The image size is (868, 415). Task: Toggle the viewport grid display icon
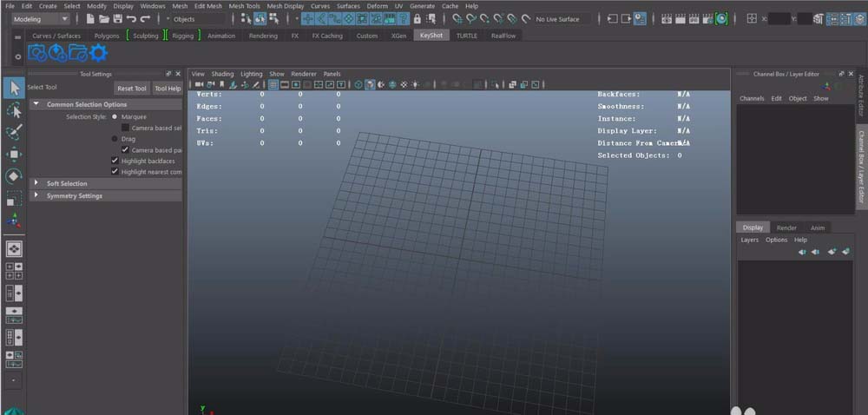[273, 85]
